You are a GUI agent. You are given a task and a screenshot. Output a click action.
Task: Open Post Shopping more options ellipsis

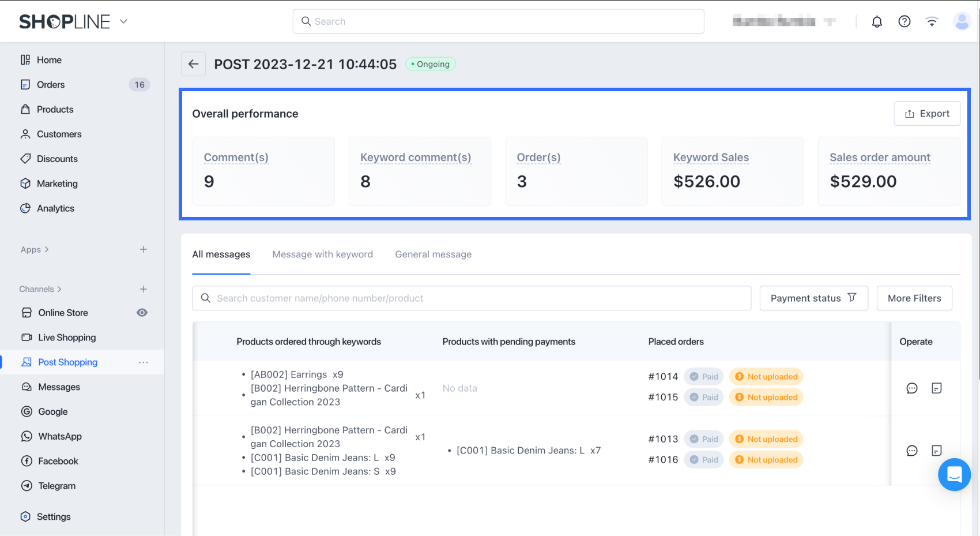point(144,362)
